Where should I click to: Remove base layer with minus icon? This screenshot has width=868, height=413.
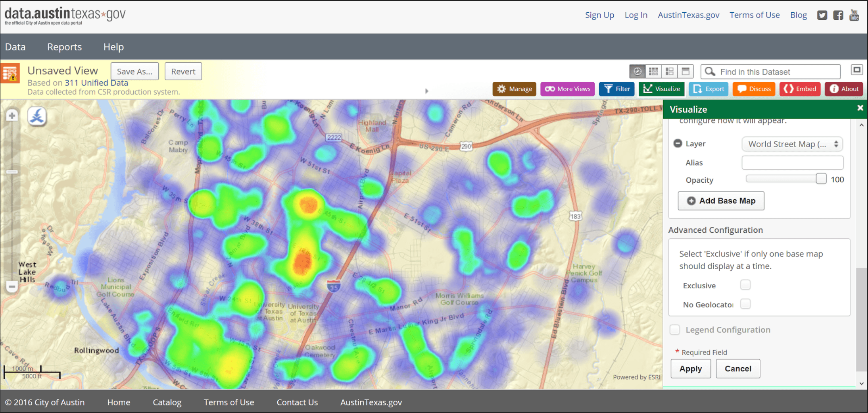tap(678, 143)
